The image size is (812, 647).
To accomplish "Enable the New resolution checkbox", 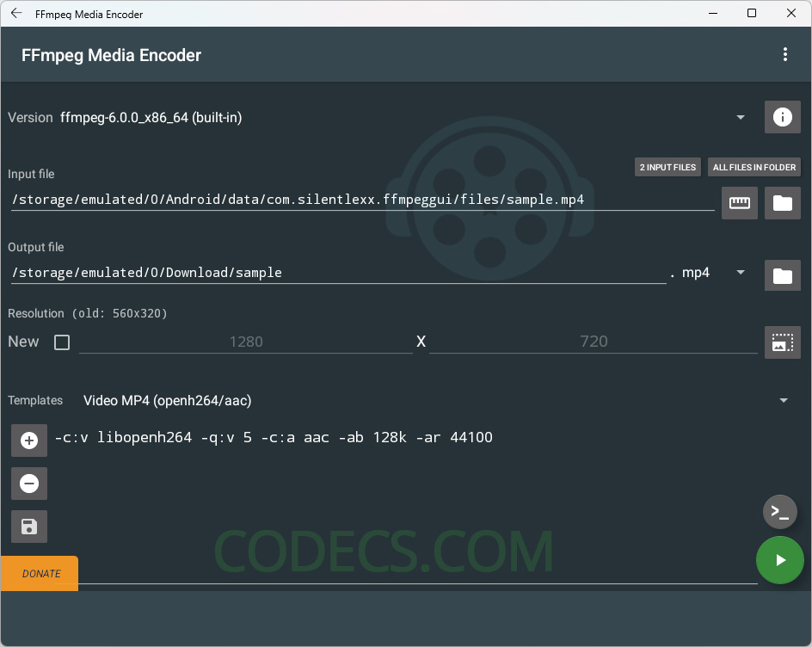I will click(x=62, y=342).
